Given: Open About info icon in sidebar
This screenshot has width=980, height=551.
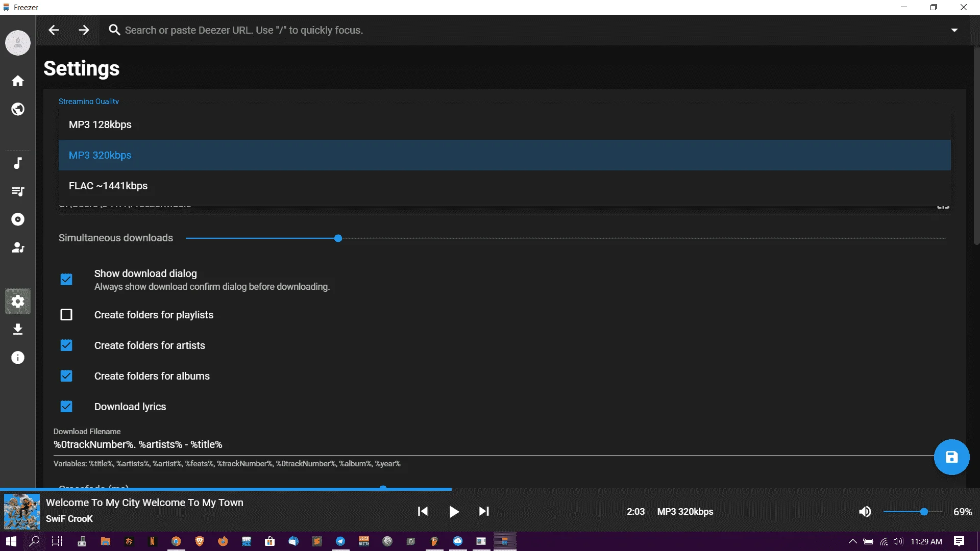Looking at the screenshot, I should coord(18,358).
